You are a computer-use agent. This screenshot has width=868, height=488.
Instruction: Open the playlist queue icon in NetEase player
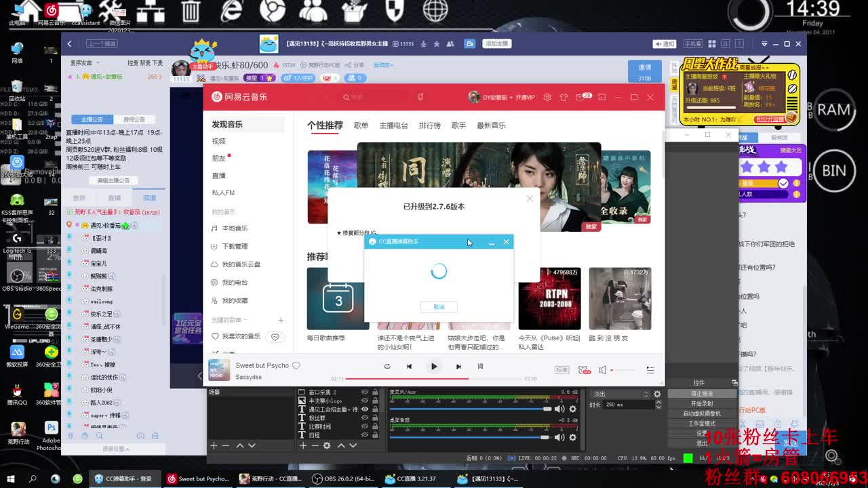point(650,370)
